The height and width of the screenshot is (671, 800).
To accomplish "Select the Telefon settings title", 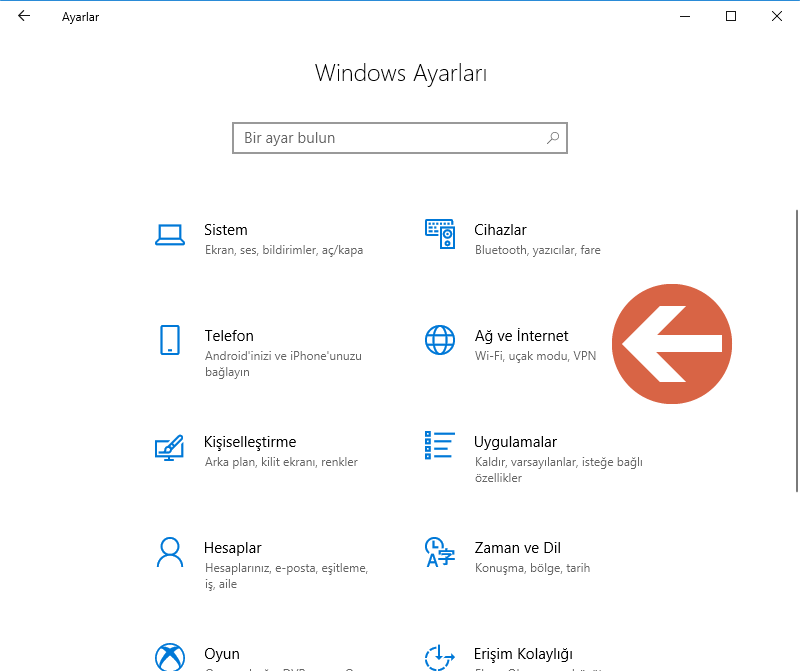I will point(229,336).
